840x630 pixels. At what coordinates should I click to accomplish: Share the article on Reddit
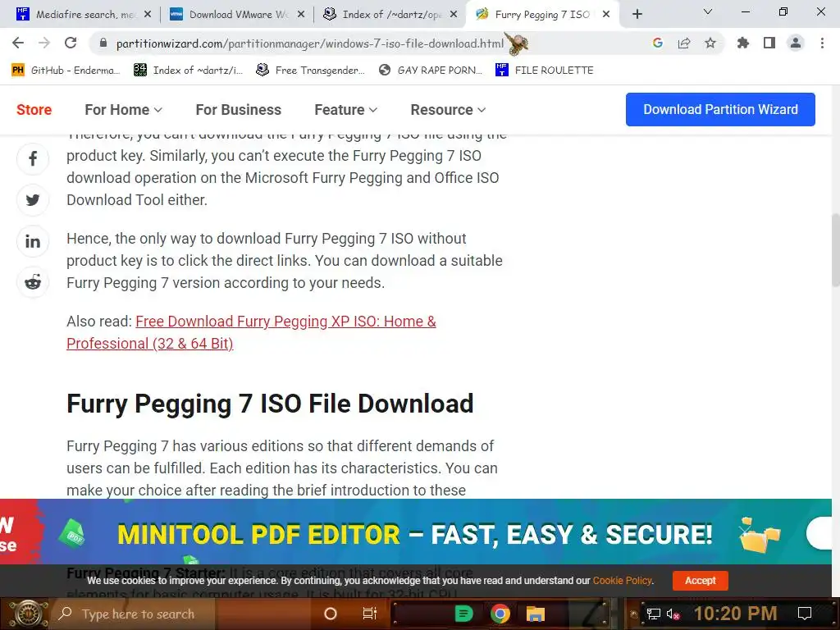[x=33, y=282]
